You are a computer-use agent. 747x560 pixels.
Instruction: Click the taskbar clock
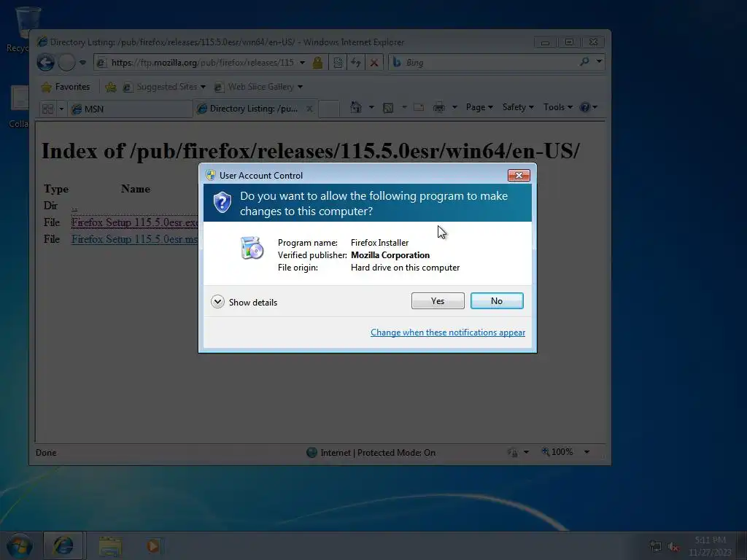710,546
